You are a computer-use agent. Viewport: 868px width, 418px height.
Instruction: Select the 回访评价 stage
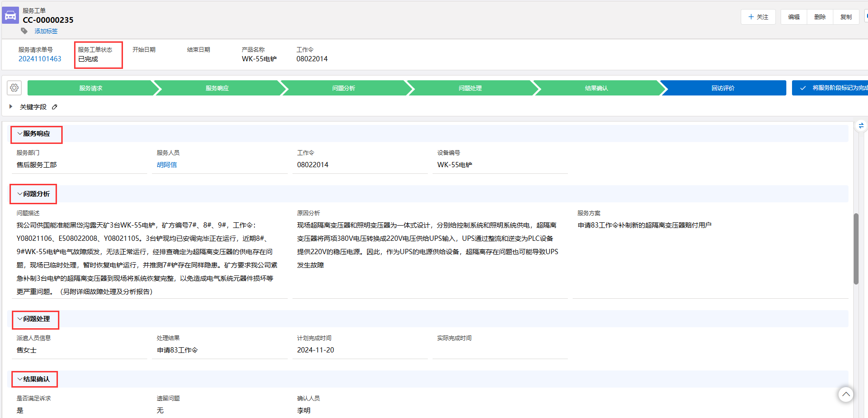pos(723,88)
